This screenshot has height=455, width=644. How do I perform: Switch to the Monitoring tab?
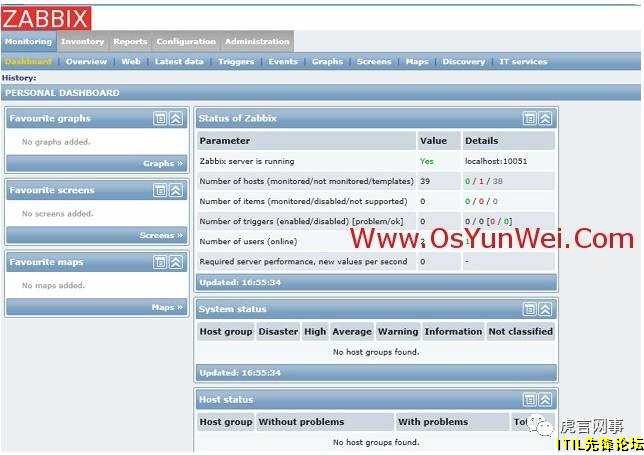click(x=28, y=42)
